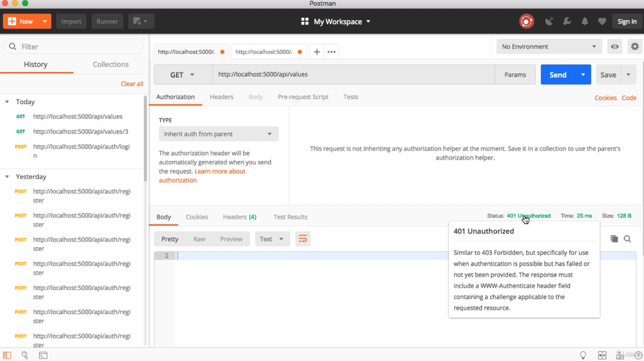This screenshot has height=361, width=644.
Task: Collapse the Today history group
Action: coord(7,102)
